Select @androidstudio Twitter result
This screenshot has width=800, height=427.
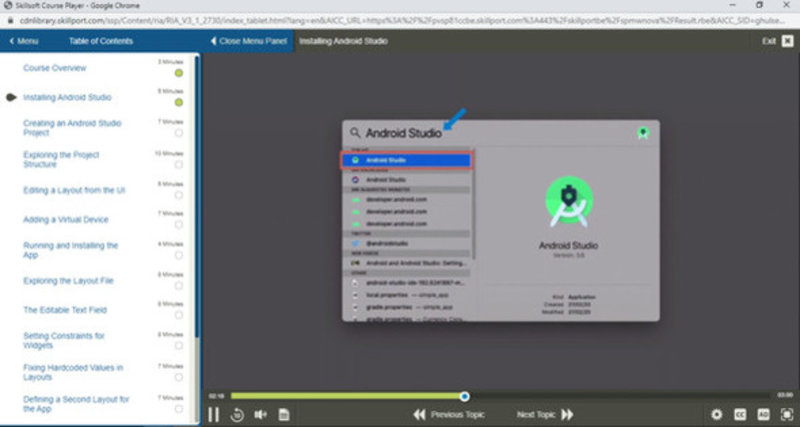click(407, 243)
